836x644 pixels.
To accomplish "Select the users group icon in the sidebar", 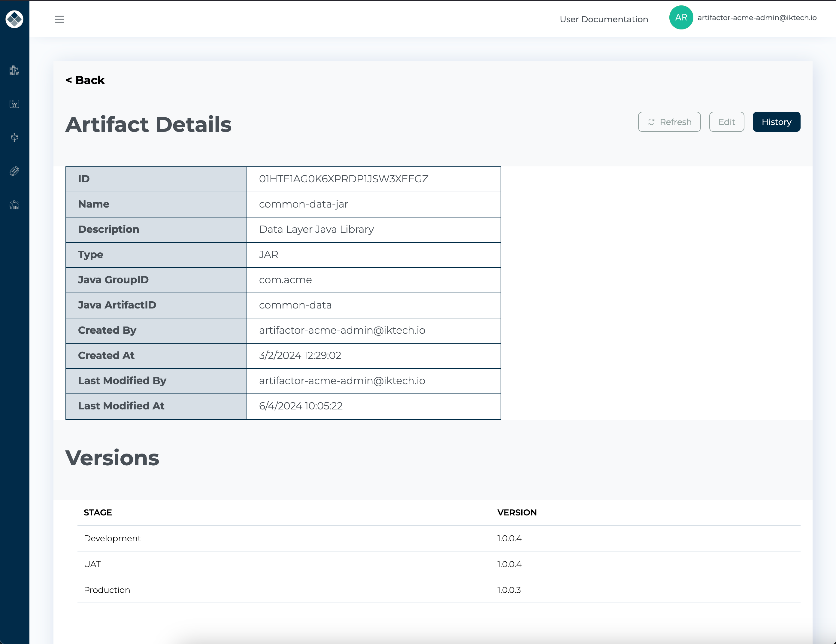I will (14, 205).
